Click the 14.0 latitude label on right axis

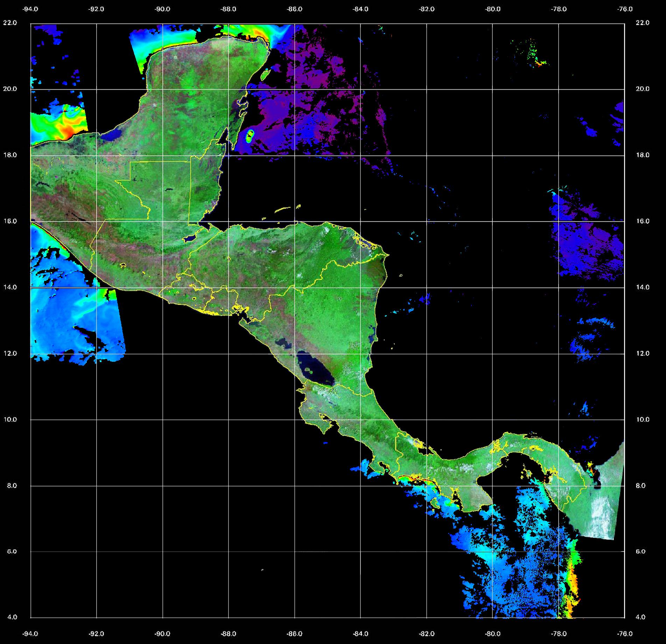pyautogui.click(x=642, y=287)
